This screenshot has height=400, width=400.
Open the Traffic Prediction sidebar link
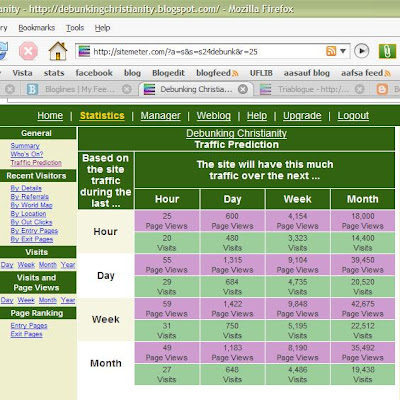tap(36, 163)
